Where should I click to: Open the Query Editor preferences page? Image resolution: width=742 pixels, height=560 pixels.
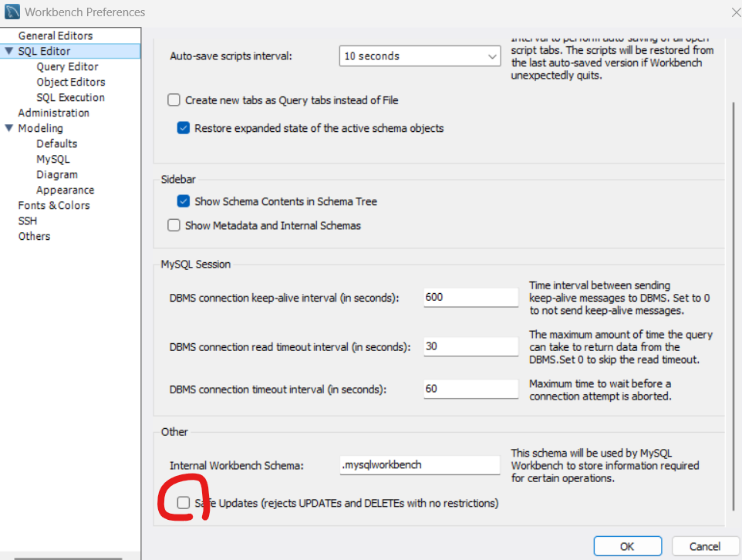click(x=67, y=67)
